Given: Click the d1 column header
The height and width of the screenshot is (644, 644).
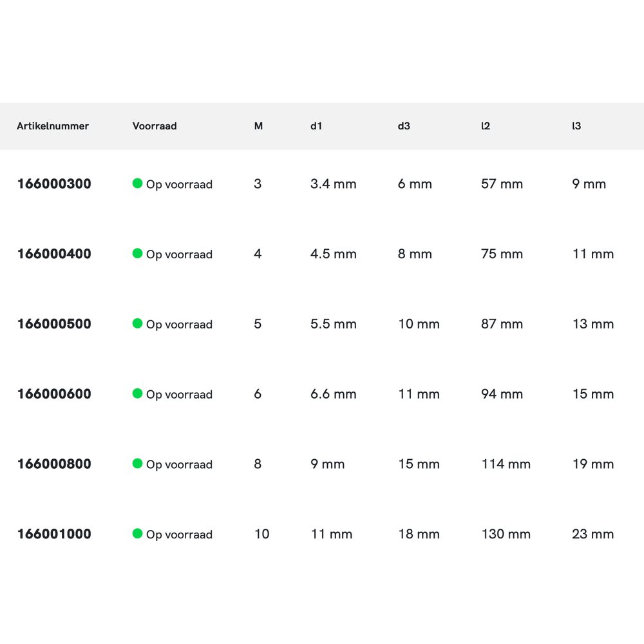Looking at the screenshot, I should coord(316,126).
